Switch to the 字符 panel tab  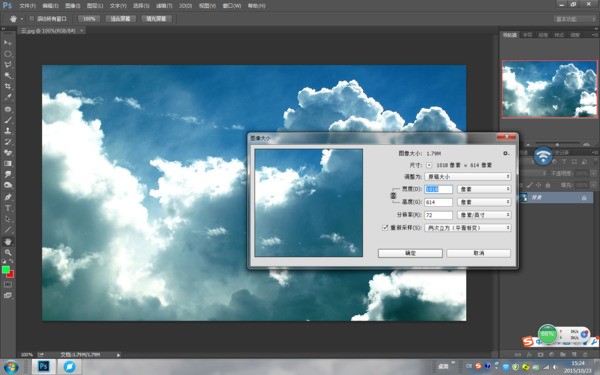tap(528, 35)
